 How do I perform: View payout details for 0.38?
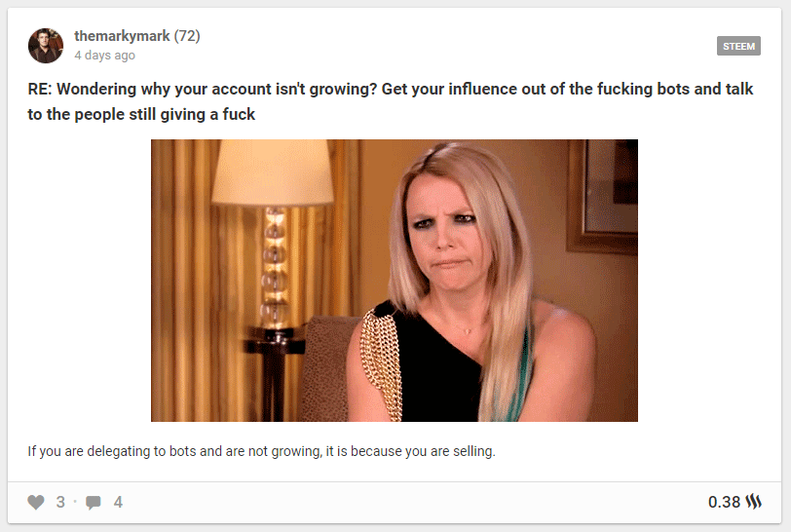coord(724,502)
